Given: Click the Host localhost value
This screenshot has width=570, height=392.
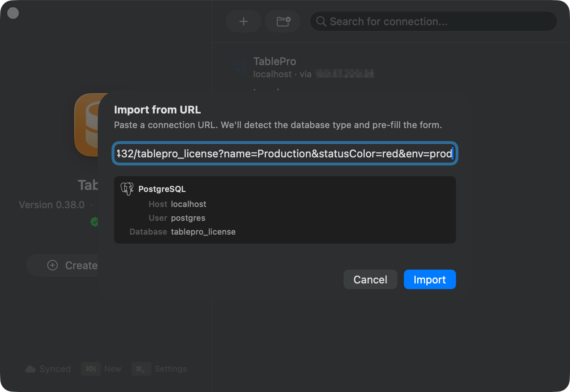Looking at the screenshot, I should [x=189, y=204].
